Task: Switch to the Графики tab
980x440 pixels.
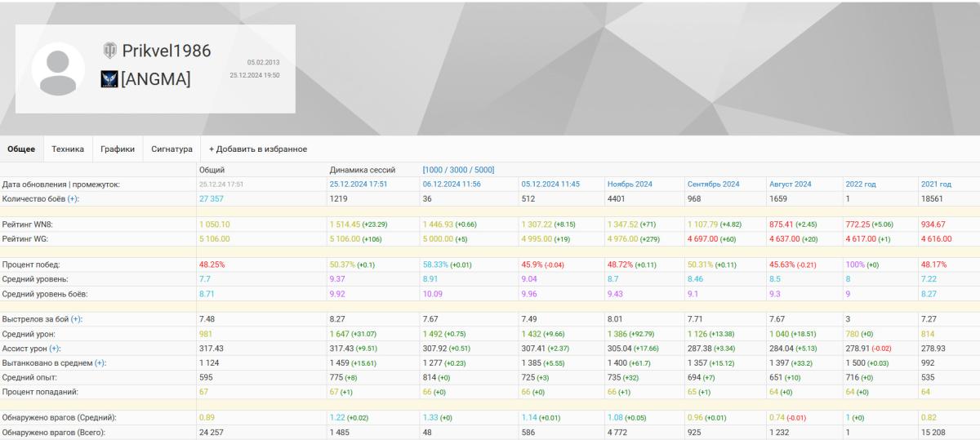Action: coord(118,149)
